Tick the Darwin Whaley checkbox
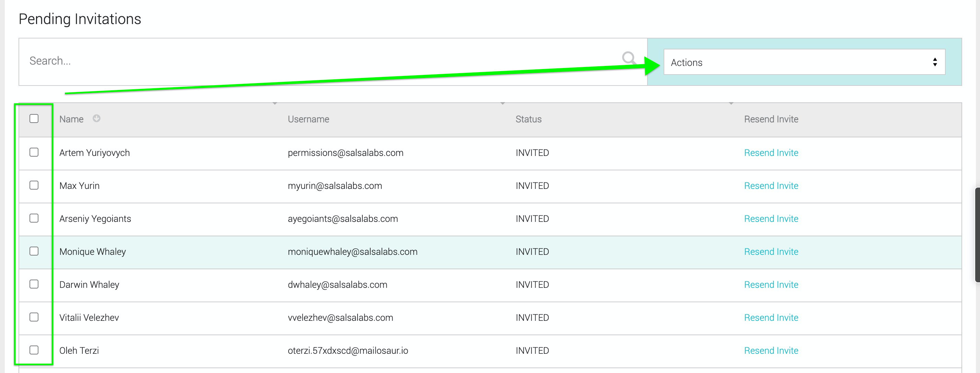The width and height of the screenshot is (980, 373). point(34,284)
